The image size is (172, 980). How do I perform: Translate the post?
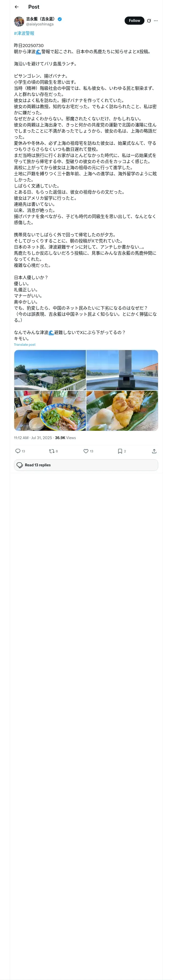(25, 345)
